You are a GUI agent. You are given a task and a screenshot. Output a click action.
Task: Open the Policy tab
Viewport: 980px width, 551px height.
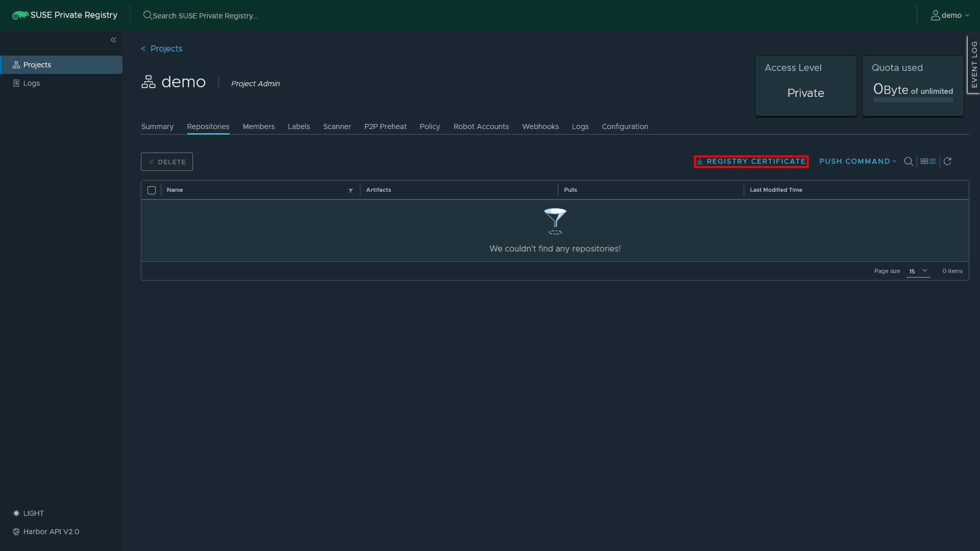coord(430,127)
